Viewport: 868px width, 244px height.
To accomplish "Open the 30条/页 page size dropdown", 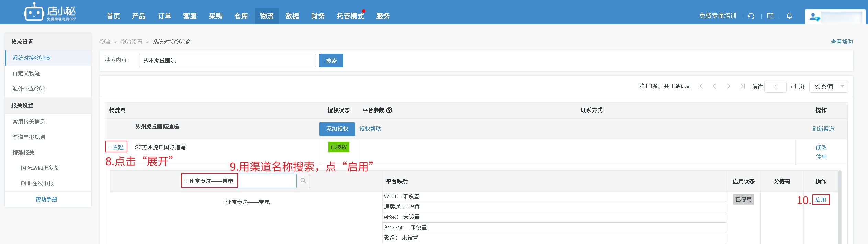I will click(828, 87).
